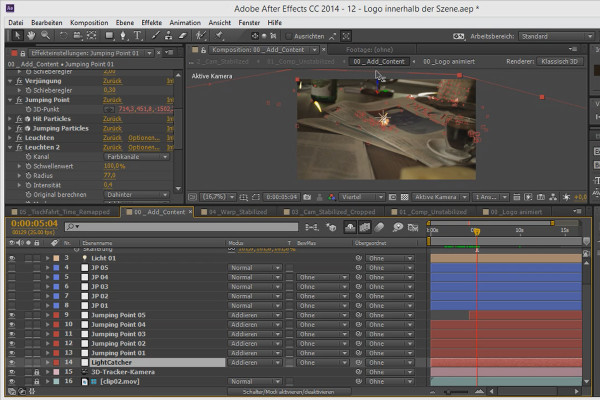Image resolution: width=600 pixels, height=400 pixels.
Task: Toggle the transparency grid icon
Action: click(x=404, y=197)
